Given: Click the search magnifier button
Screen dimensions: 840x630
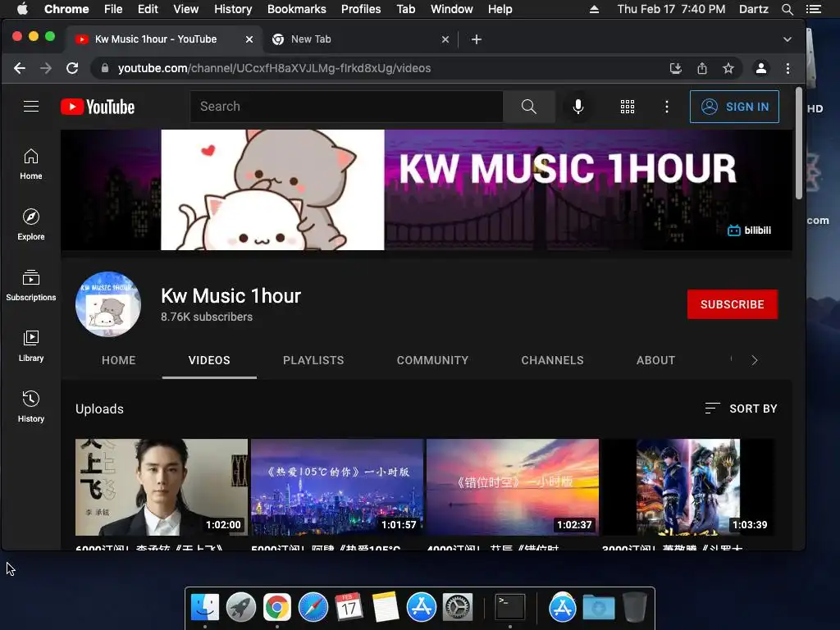Looking at the screenshot, I should [x=529, y=107].
